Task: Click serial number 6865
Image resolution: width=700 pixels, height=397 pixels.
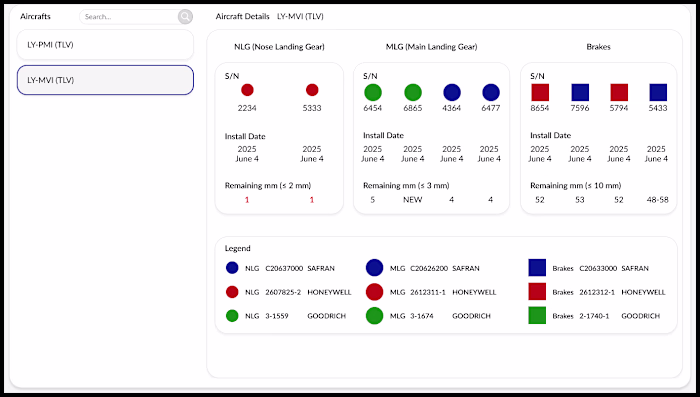Action: pyautogui.click(x=413, y=108)
